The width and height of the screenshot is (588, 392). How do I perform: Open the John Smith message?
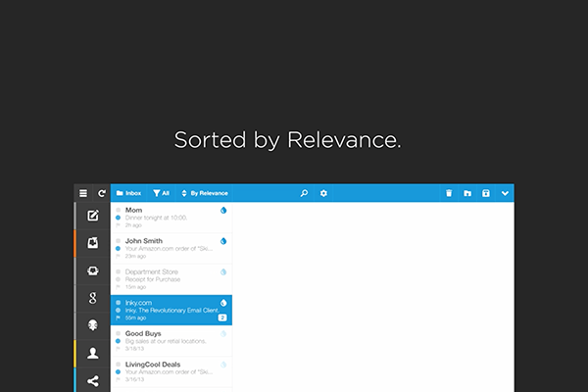(171, 248)
